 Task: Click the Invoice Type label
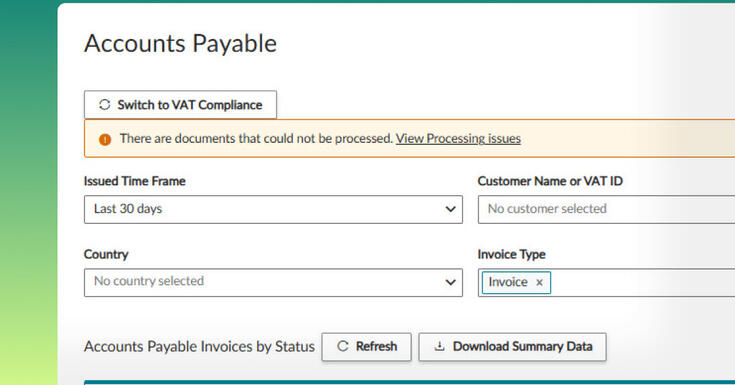click(511, 254)
